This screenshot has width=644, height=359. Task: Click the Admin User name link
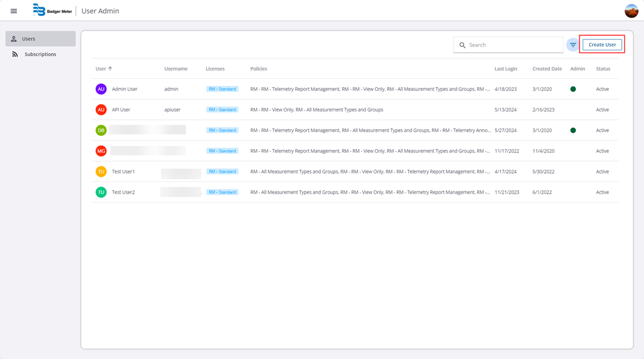click(x=124, y=89)
